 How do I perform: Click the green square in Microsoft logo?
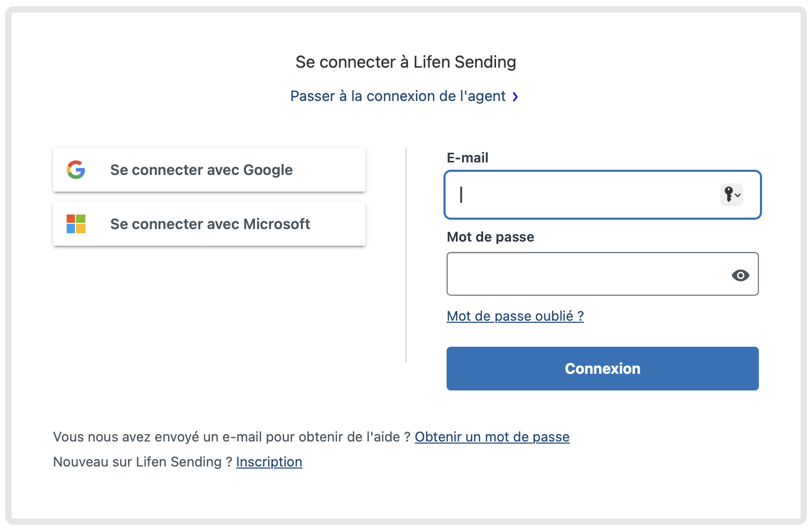coord(81,219)
